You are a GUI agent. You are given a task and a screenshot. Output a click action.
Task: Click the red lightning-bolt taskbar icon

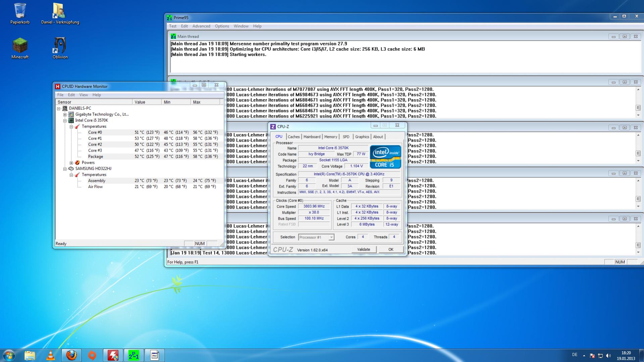tap(113, 355)
